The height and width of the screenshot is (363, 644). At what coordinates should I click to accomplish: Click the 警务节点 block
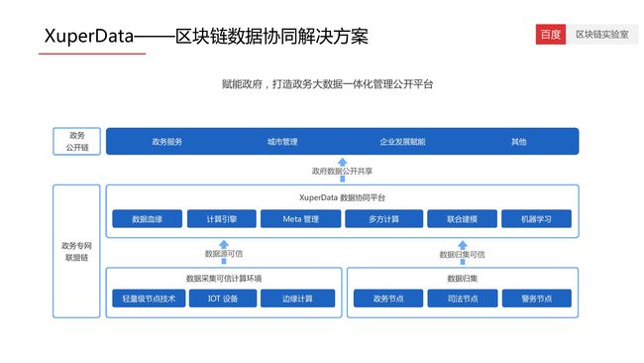[x=537, y=299]
